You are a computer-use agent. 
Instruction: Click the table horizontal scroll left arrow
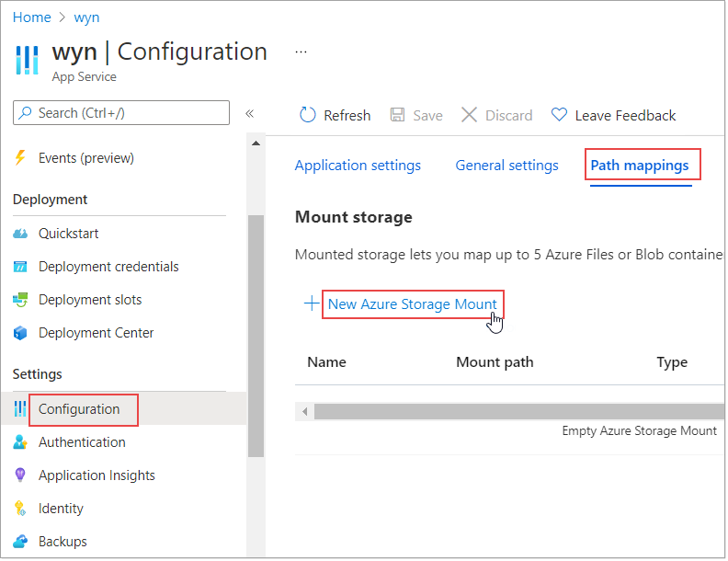click(x=304, y=411)
